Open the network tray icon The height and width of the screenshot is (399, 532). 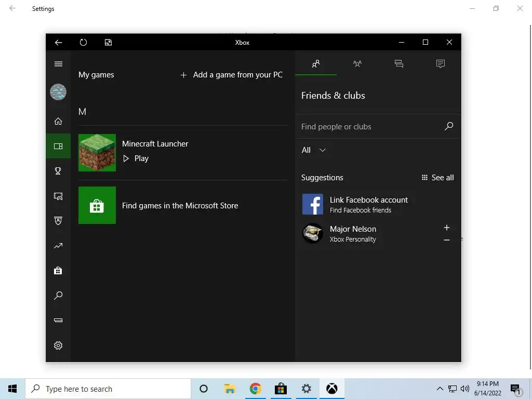pyautogui.click(x=453, y=389)
